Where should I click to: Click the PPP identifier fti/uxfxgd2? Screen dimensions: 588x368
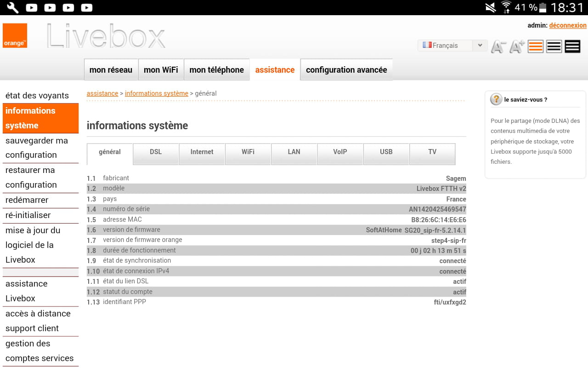pos(450,302)
